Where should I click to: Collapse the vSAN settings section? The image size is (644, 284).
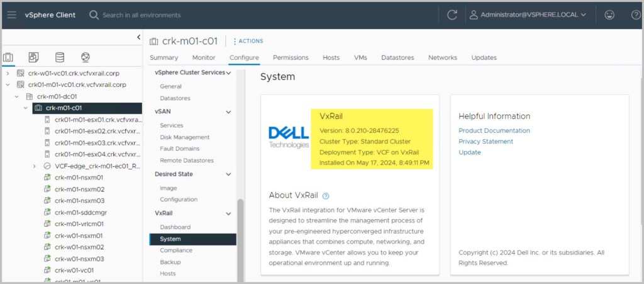pyautogui.click(x=228, y=111)
